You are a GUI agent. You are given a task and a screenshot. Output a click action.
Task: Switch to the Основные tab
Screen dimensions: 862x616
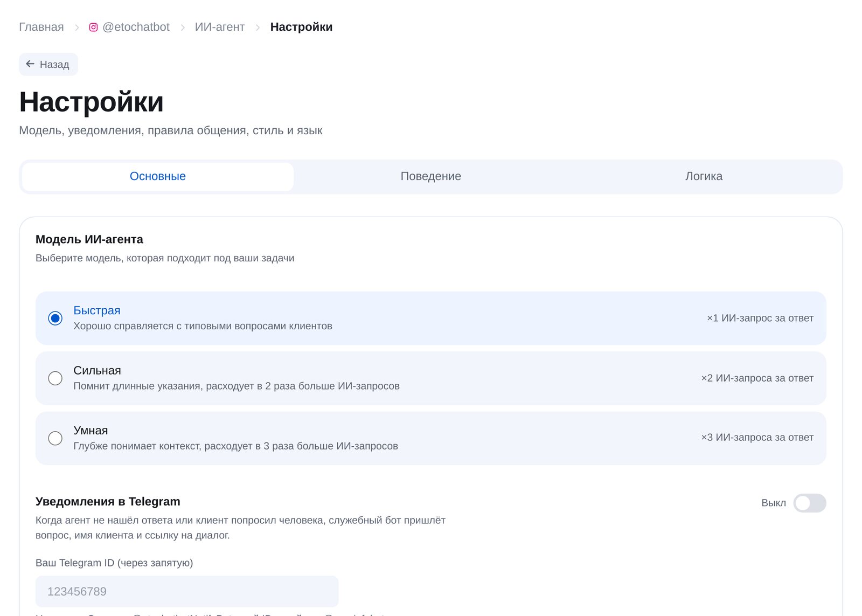158,176
